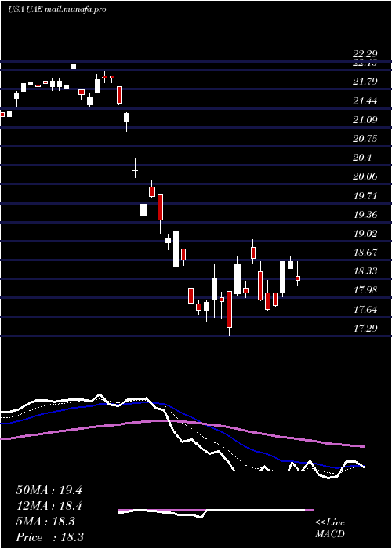Image resolution: width=392 pixels, height=549 pixels.
Task: Click the 17.29 price axis label
Action: coord(365,329)
